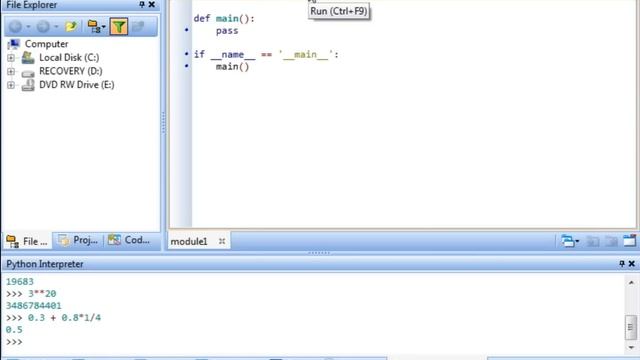Switch to the File Explorer bottom tab
The width and height of the screenshot is (640, 360).
coord(27,241)
